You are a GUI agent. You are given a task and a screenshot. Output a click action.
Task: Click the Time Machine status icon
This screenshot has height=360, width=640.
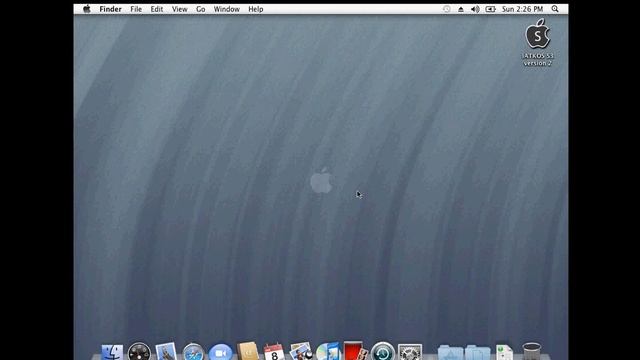(x=447, y=9)
